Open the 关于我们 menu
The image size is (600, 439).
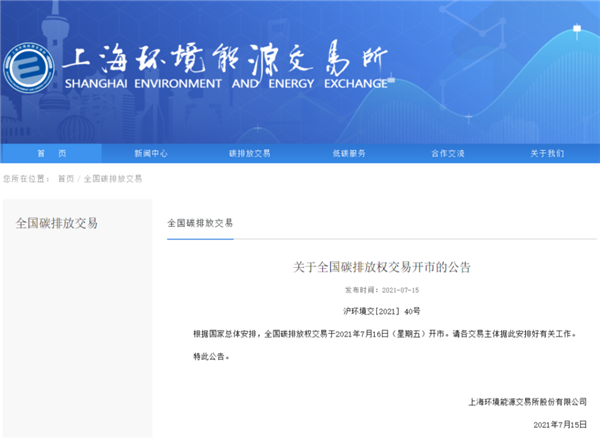547,153
